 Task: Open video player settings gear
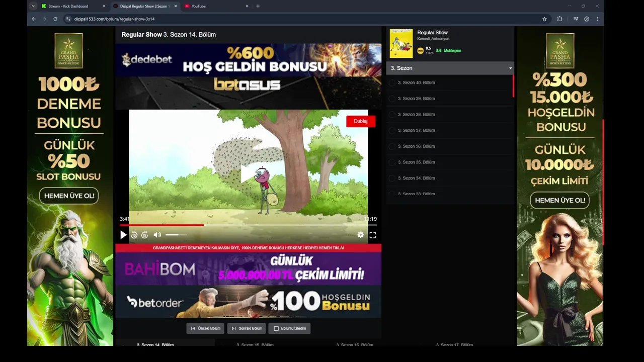[360, 235]
